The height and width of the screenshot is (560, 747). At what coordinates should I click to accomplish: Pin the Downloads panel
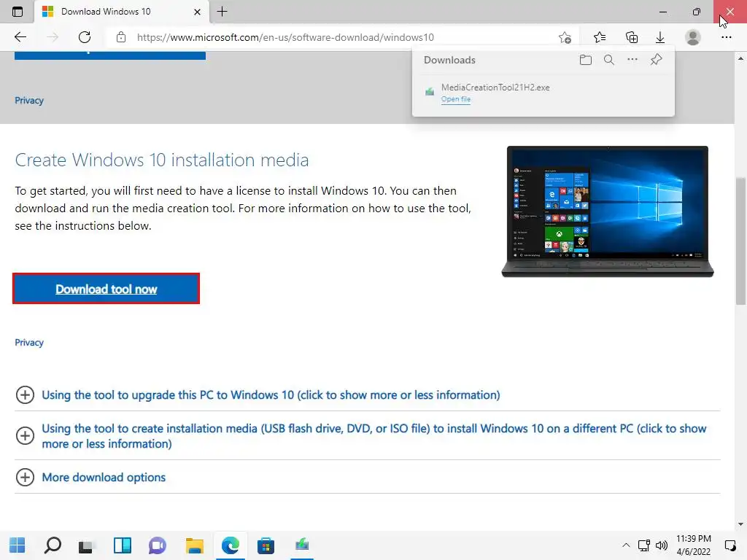(656, 60)
